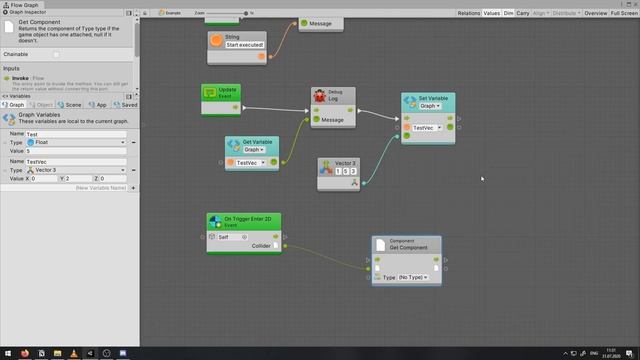This screenshot has width=640, height=360.
Task: Switch to the App variables tab
Action: point(98,105)
